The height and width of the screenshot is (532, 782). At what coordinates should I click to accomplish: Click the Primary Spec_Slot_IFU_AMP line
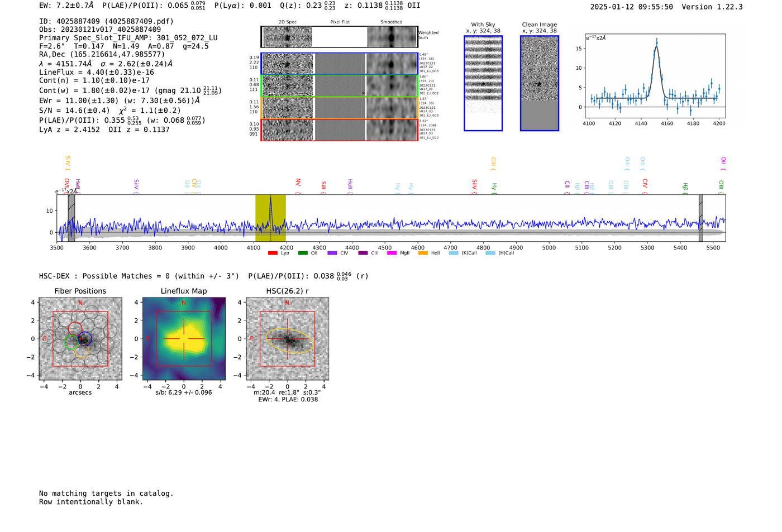click(128, 38)
